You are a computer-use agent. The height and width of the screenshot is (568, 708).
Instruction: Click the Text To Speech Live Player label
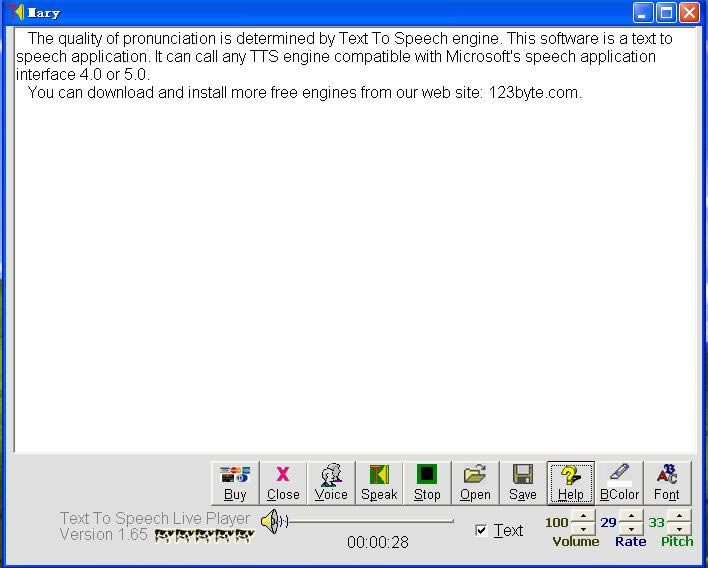click(155, 518)
